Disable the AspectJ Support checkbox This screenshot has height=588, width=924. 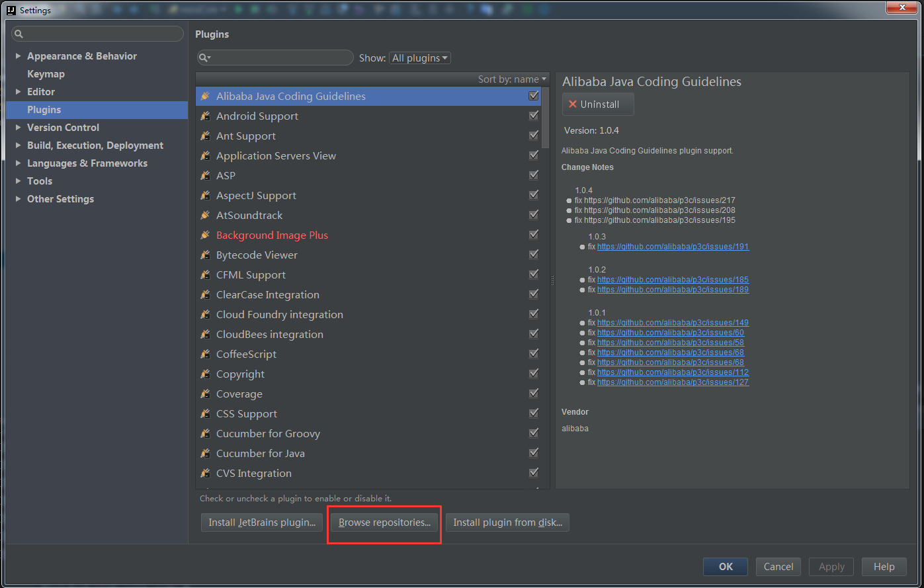pos(534,195)
